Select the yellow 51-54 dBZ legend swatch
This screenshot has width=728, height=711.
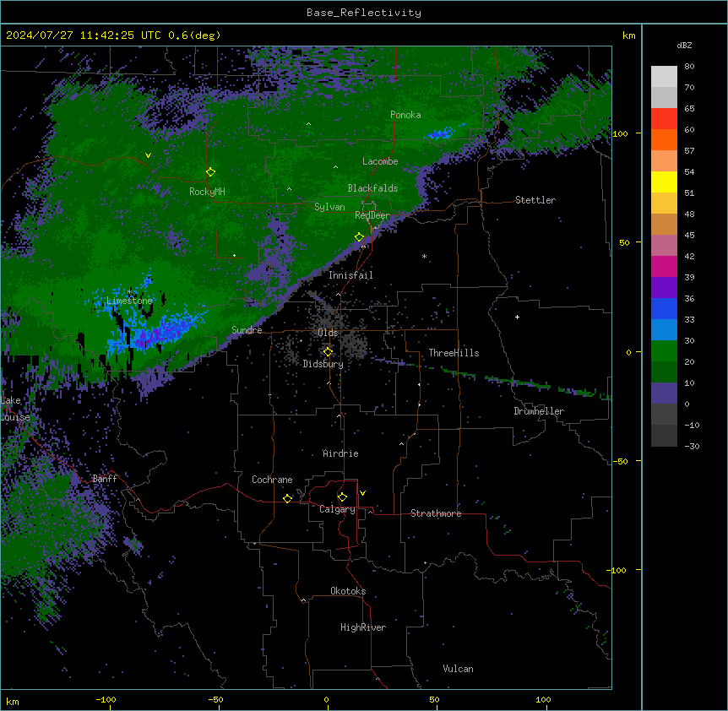coord(664,182)
